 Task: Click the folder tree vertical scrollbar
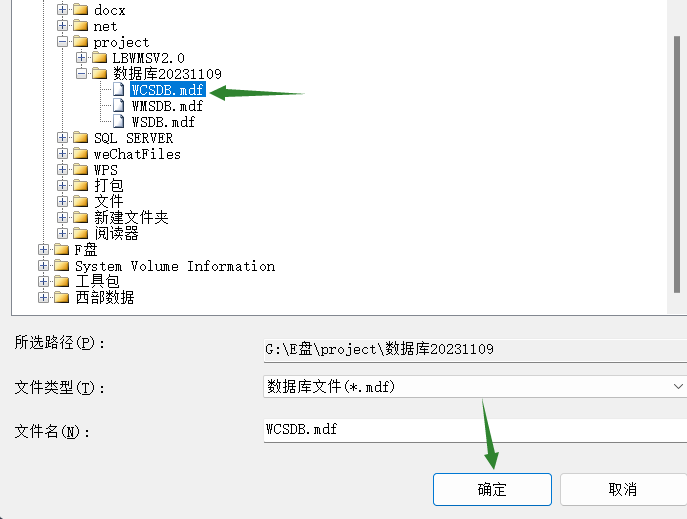(x=676, y=165)
